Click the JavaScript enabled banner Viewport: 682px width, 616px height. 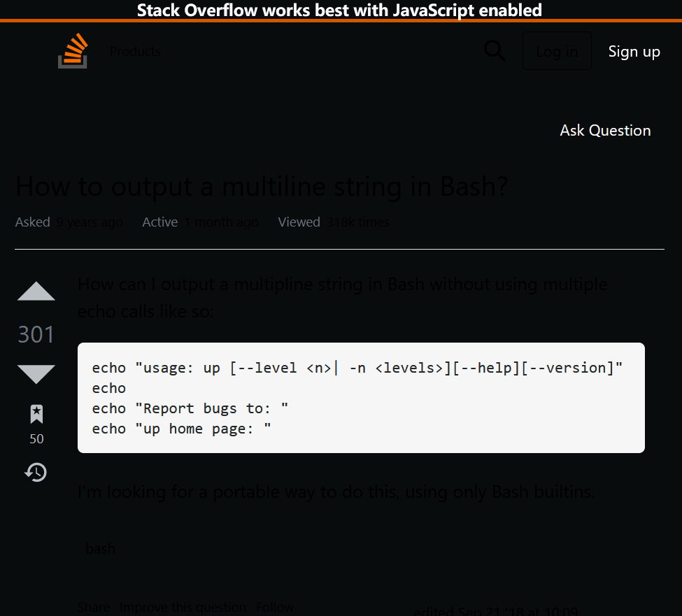[341, 10]
